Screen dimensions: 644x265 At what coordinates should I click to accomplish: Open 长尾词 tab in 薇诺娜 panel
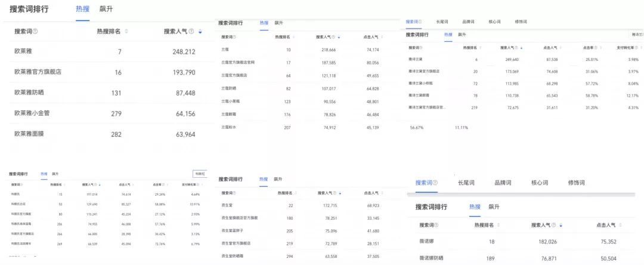coord(466,183)
